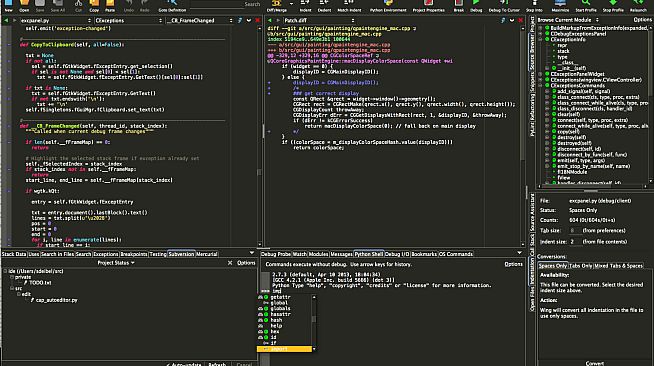This screenshot has width=654, height=366.
Task: Click the Step Into toolbar icon
Action: [x=534, y=4]
